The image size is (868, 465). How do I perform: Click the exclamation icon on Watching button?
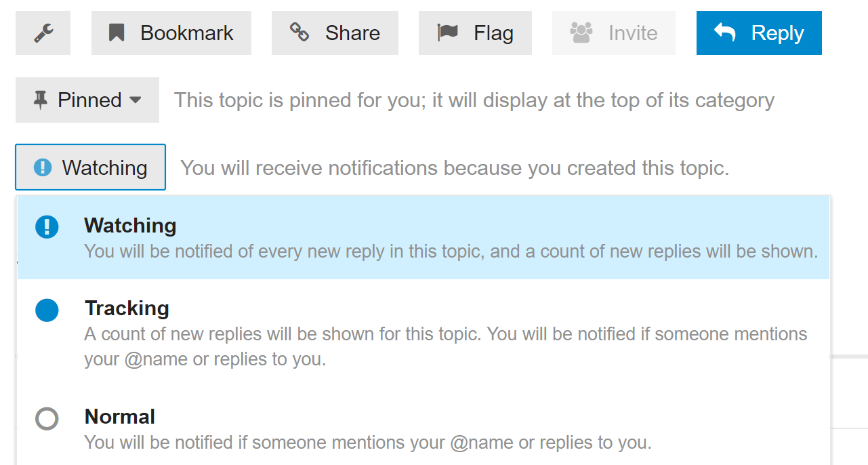coord(43,167)
